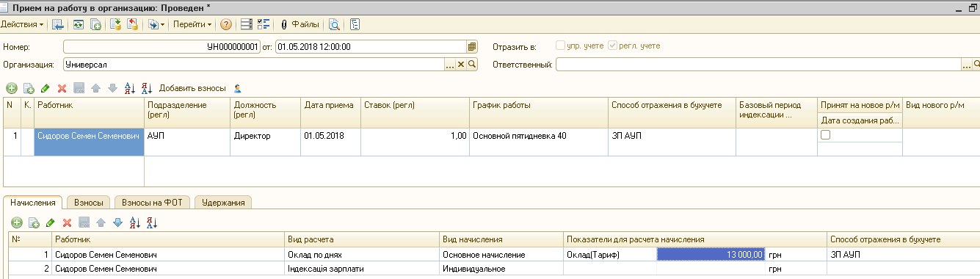
Task: Sort descending icon in accruals toolbar
Action: [x=151, y=222]
